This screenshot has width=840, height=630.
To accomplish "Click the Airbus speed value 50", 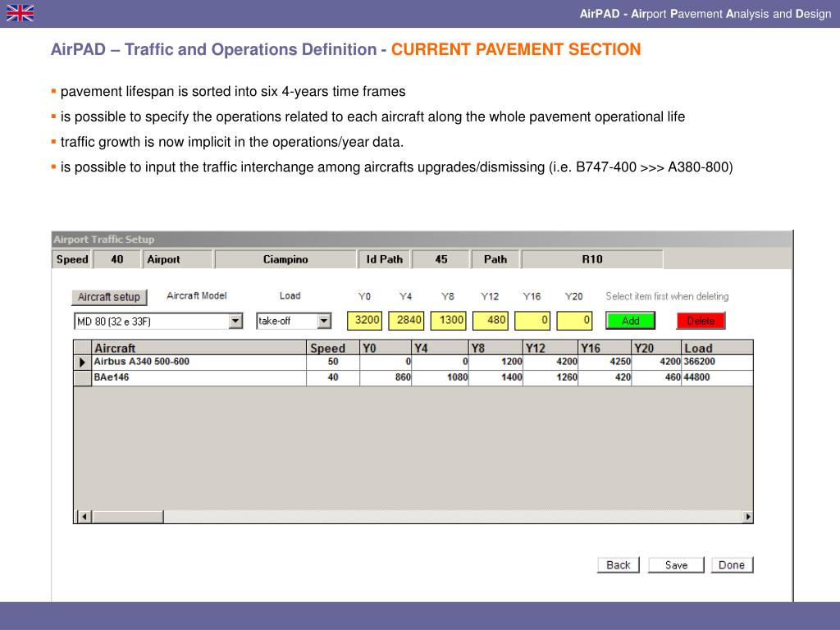I will click(x=333, y=362).
